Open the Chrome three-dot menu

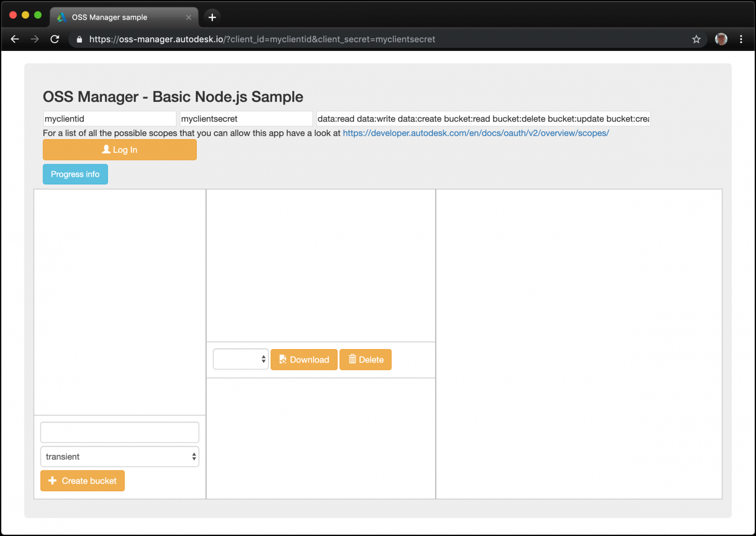click(741, 39)
